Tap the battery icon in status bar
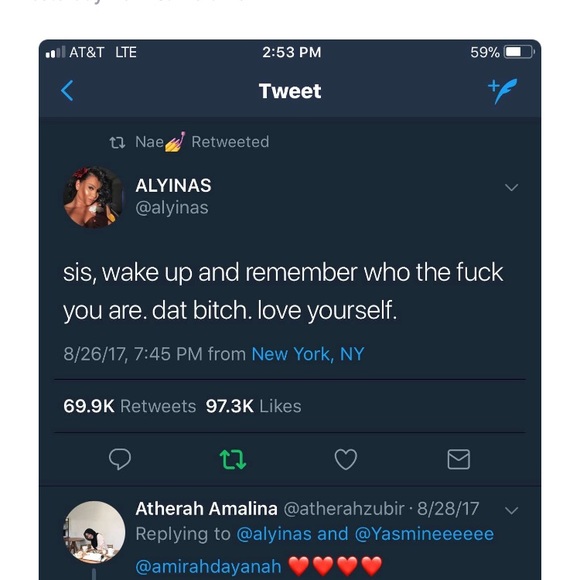580x580 pixels. pos(519,52)
